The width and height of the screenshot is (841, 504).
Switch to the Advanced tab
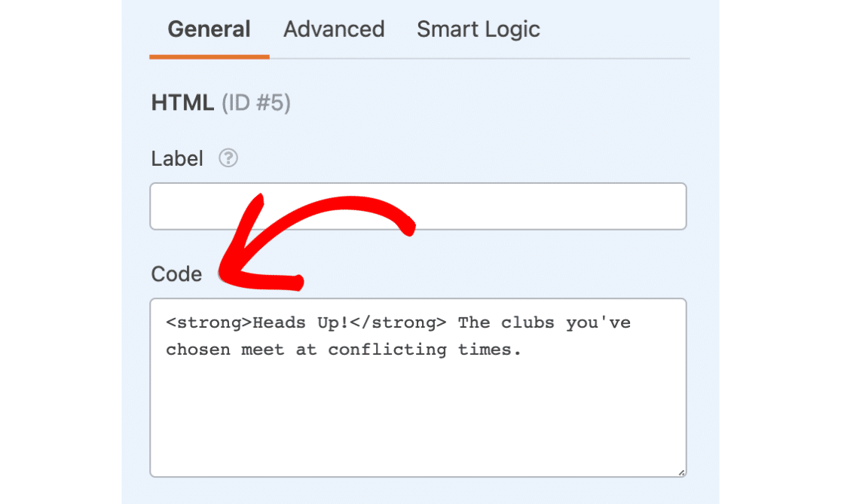coord(334,29)
